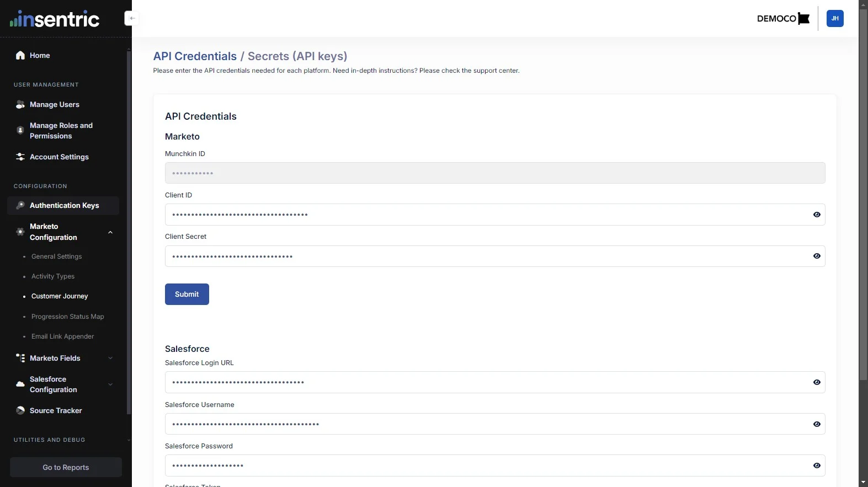Open Source Tracker
Viewport: 868px width, 487px height.
click(x=56, y=411)
